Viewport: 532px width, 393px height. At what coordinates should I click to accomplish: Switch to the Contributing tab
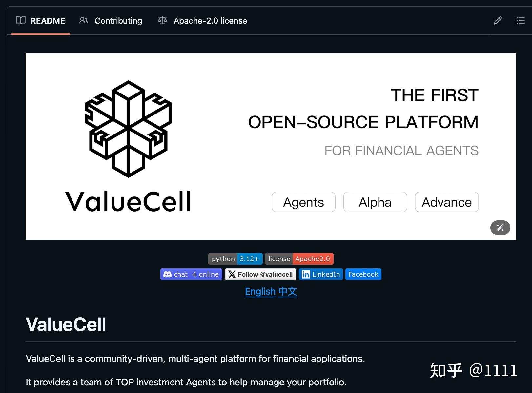click(118, 21)
